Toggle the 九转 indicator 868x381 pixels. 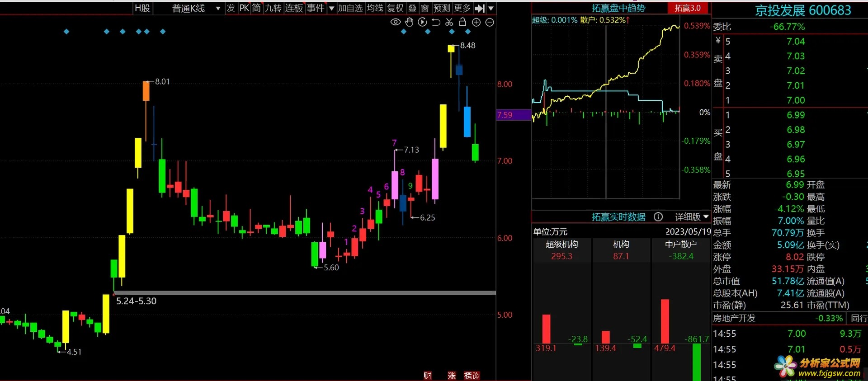coord(273,8)
